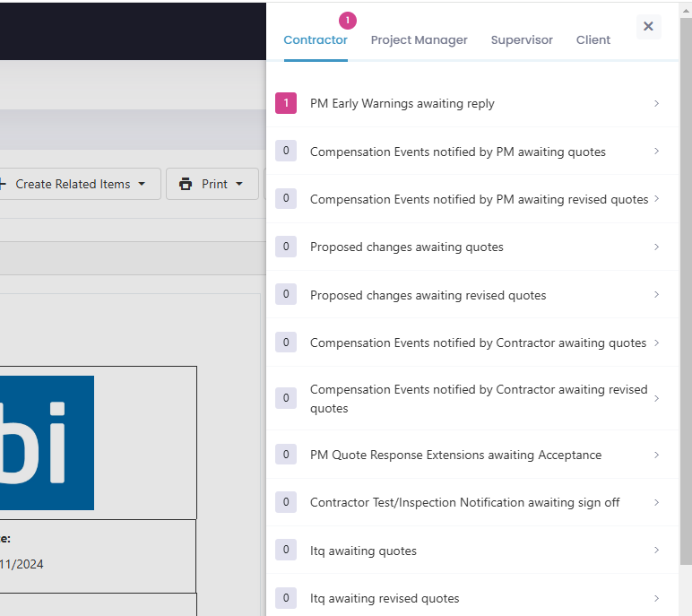Open the Supervisor tab

click(x=522, y=39)
